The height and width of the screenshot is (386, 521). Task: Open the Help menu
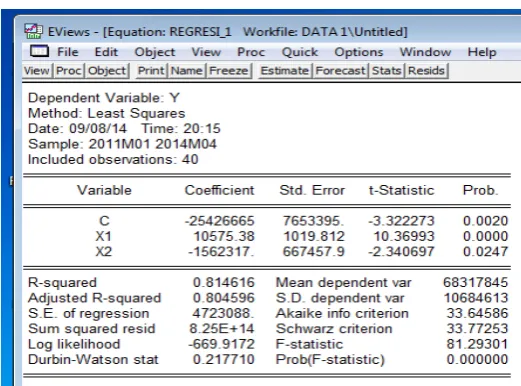tap(482, 52)
